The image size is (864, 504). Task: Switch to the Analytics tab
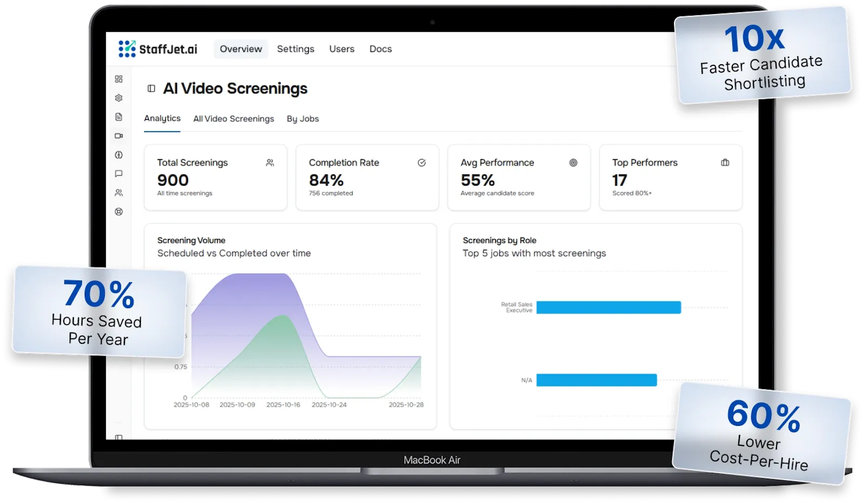pos(163,119)
